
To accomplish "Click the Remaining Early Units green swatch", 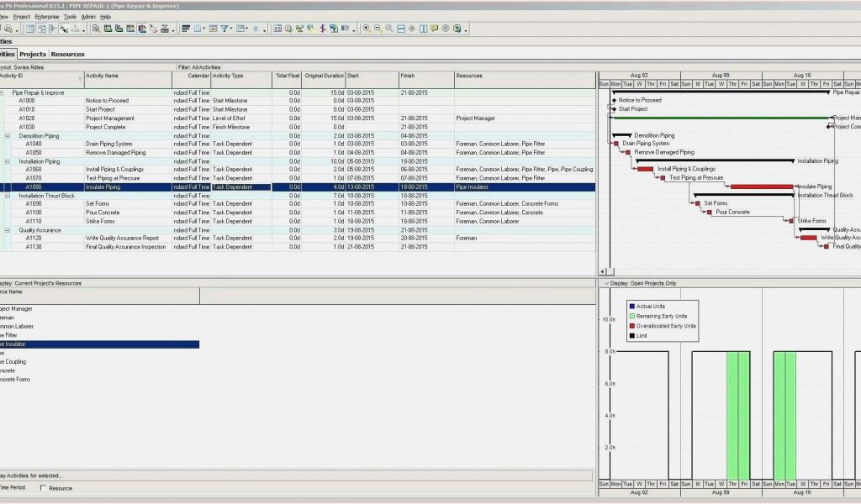I will (632, 316).
